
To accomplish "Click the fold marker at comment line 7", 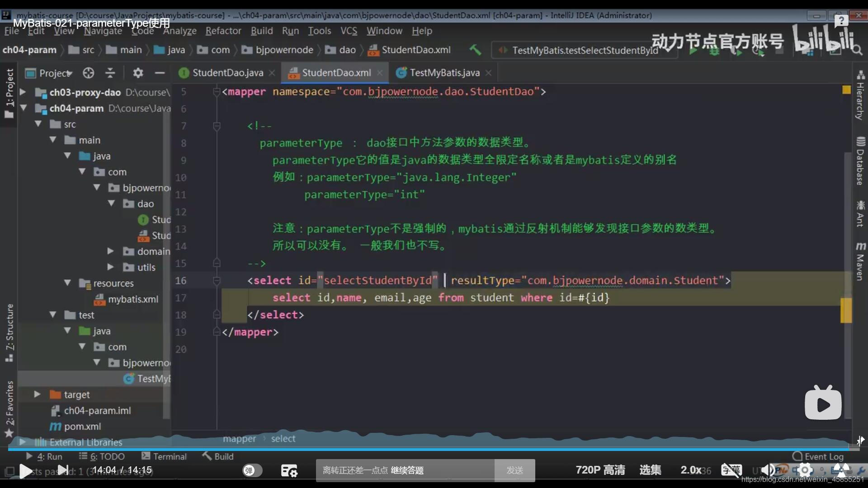I will point(217,126).
